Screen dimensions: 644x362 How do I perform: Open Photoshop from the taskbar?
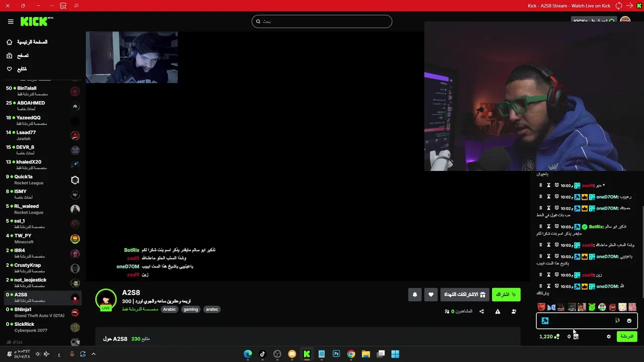pyautogui.click(x=336, y=354)
